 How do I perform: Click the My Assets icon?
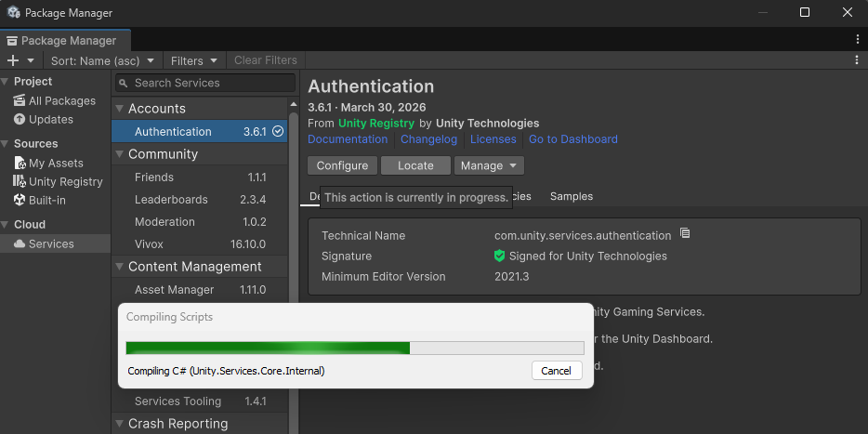pyautogui.click(x=20, y=164)
